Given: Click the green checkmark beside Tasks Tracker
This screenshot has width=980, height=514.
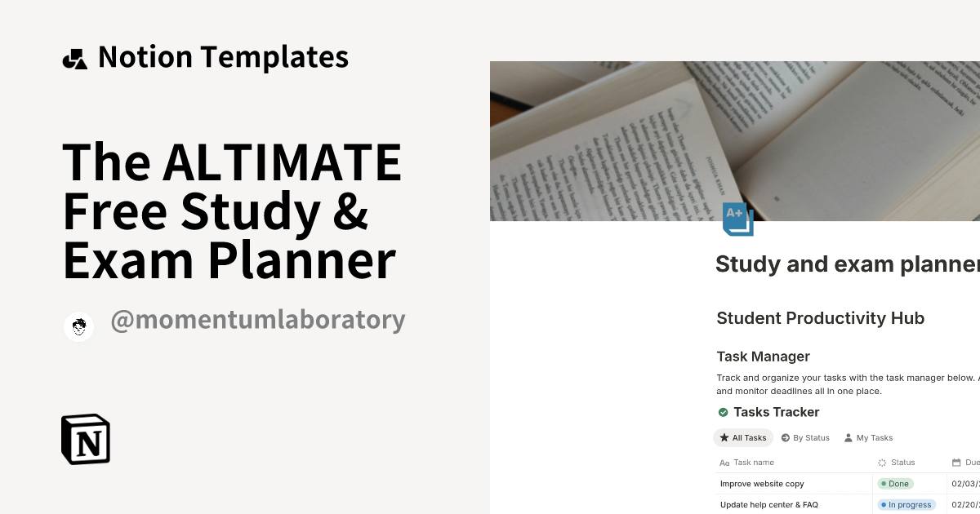Looking at the screenshot, I should [722, 412].
